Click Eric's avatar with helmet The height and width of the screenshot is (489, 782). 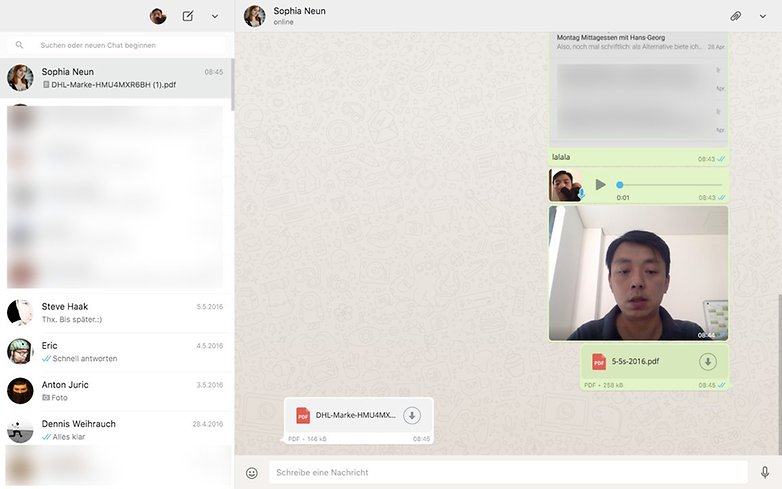(x=20, y=351)
